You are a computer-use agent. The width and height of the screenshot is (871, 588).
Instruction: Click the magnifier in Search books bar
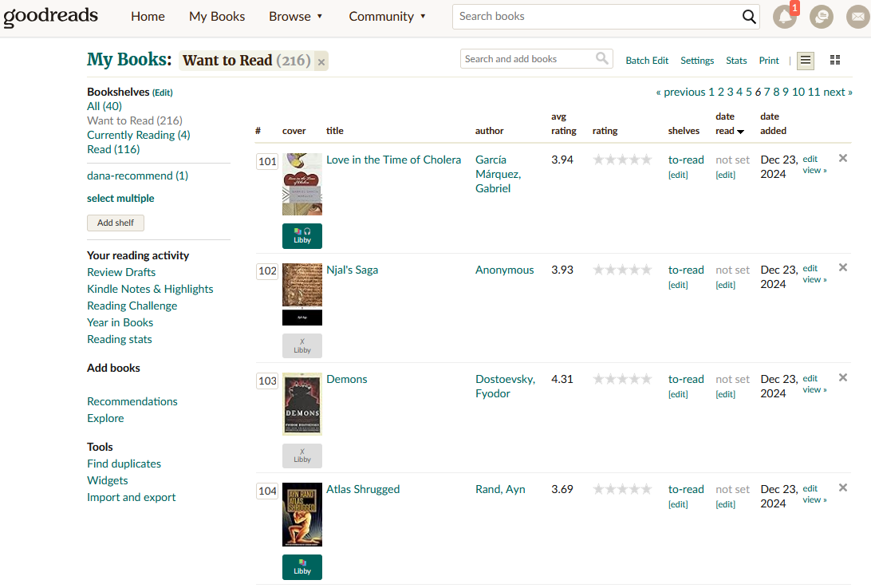click(749, 17)
